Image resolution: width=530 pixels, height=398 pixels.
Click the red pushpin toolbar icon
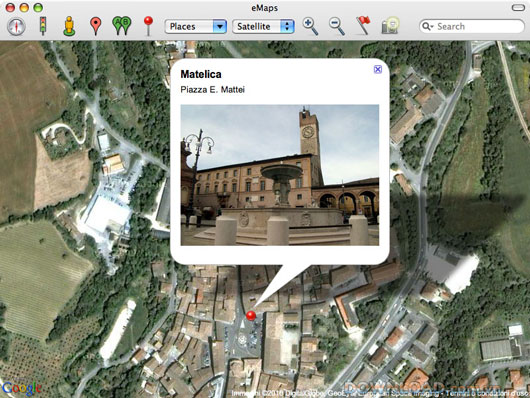tap(148, 26)
